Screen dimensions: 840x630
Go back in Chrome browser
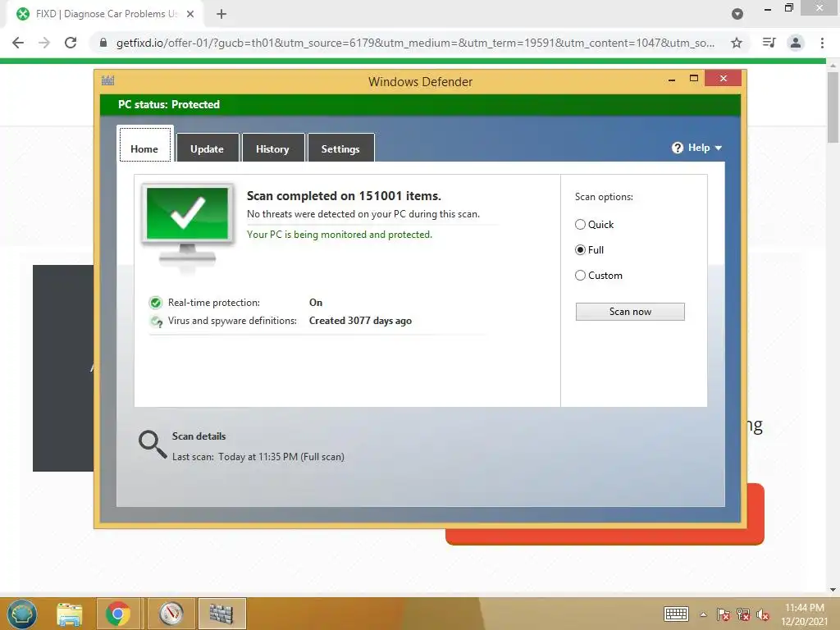(18, 43)
